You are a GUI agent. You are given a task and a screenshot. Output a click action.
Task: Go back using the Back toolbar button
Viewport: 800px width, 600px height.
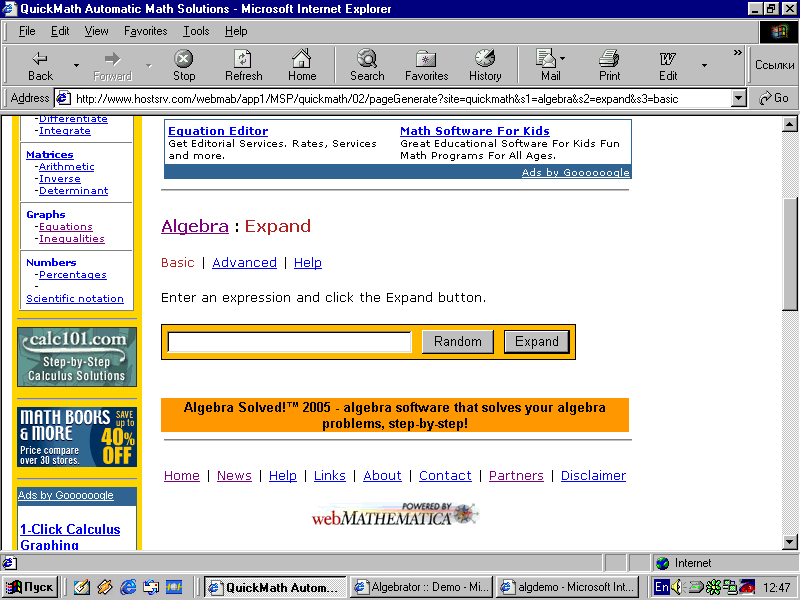[x=40, y=65]
